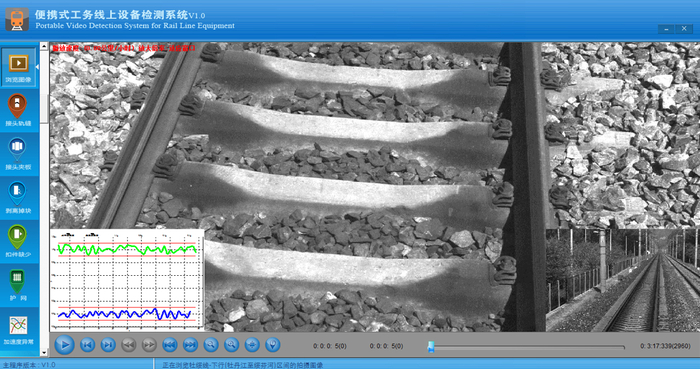
Task: Open the 浏览图像 browse image panel
Action: coord(18,67)
